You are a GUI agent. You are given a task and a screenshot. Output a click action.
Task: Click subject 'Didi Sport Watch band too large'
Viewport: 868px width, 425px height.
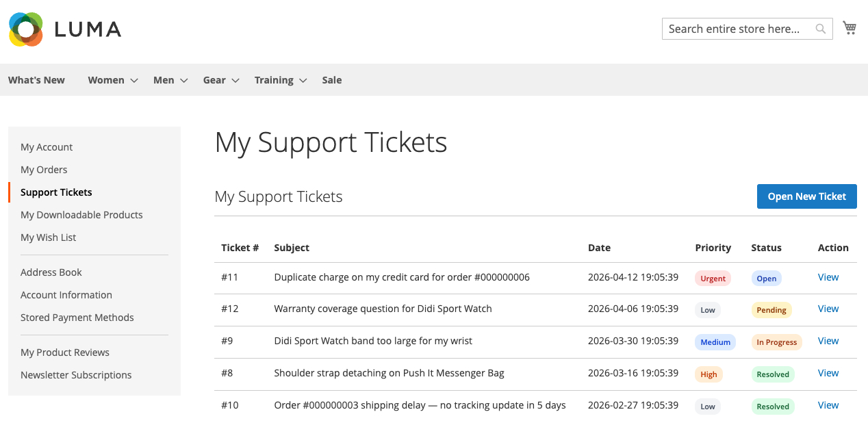[373, 341]
